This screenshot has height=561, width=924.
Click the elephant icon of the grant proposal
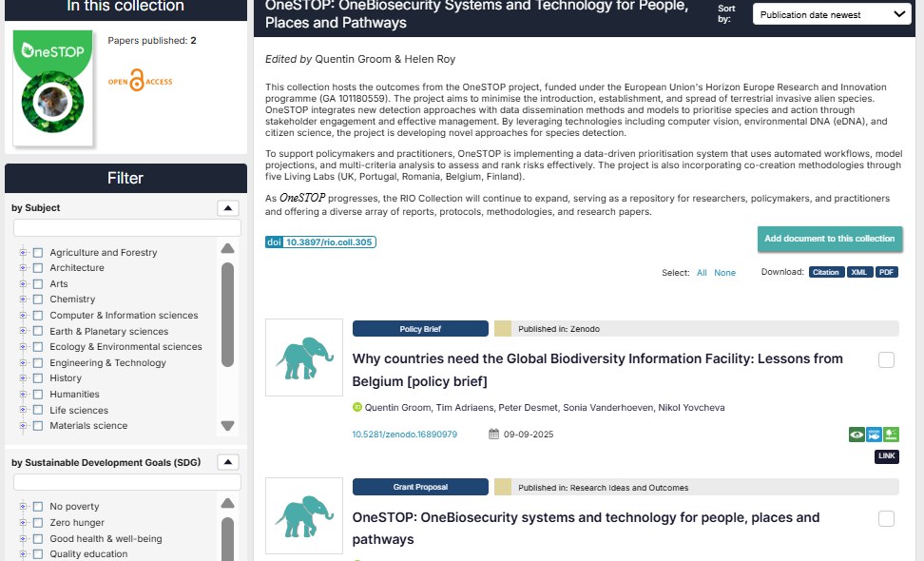coord(304,516)
